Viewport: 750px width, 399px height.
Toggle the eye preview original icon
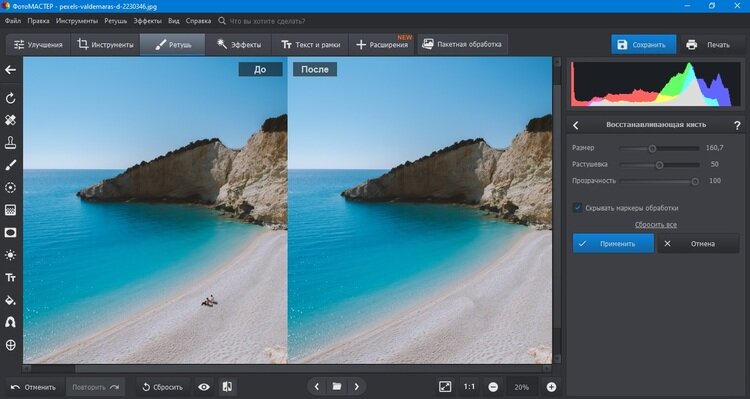[204, 387]
